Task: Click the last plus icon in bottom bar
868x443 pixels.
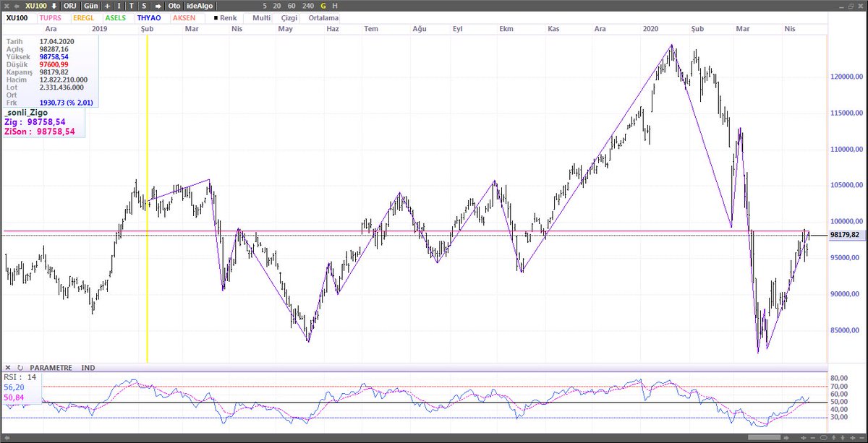Action: (852, 438)
